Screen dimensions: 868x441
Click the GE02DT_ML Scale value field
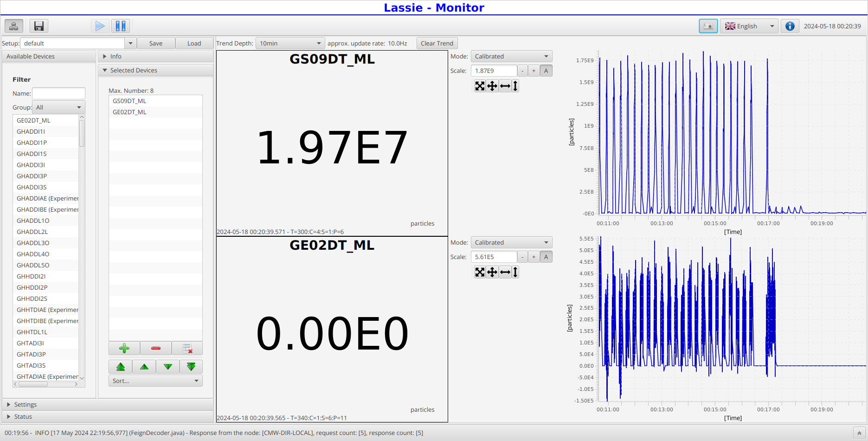(494, 257)
